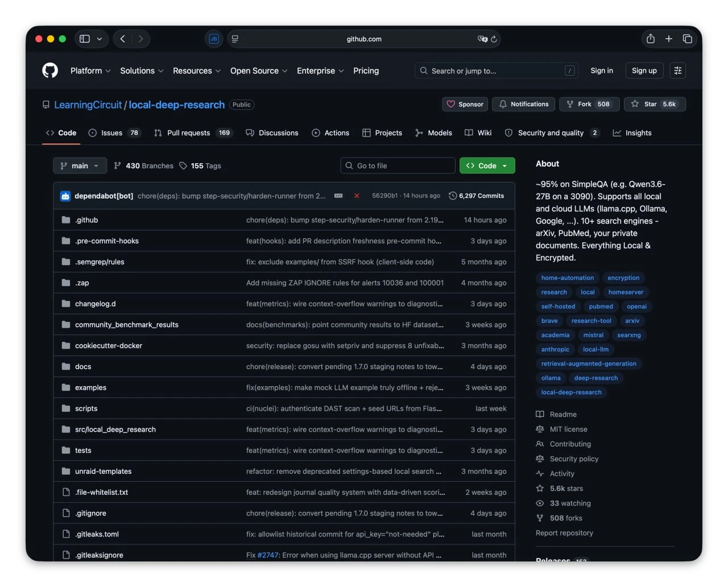Click the failed status X icon on the latest commit
Screen dimensions: 728x587
click(x=357, y=196)
